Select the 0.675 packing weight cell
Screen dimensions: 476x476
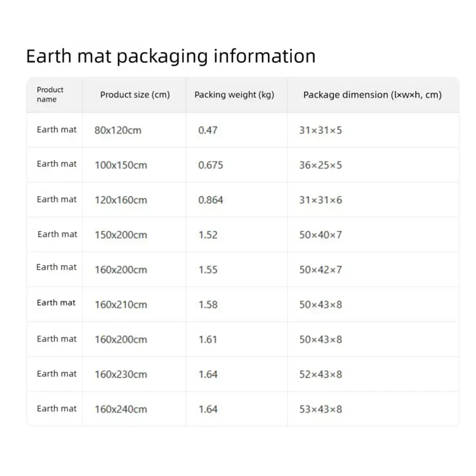click(x=211, y=165)
